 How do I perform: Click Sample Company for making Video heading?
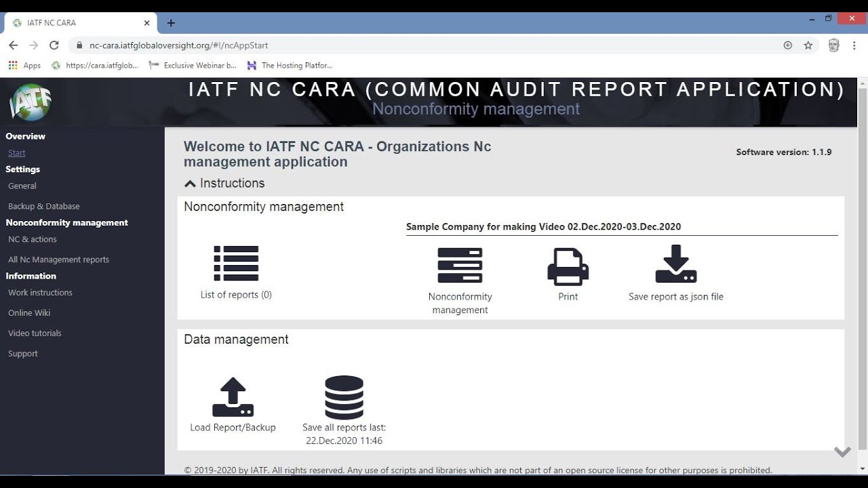click(x=543, y=227)
